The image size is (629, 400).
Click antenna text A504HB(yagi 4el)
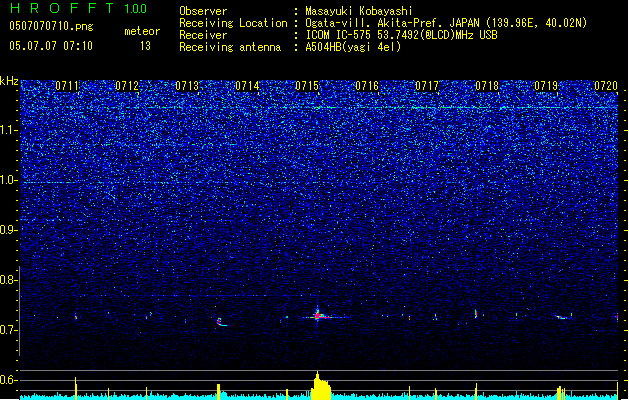click(353, 47)
